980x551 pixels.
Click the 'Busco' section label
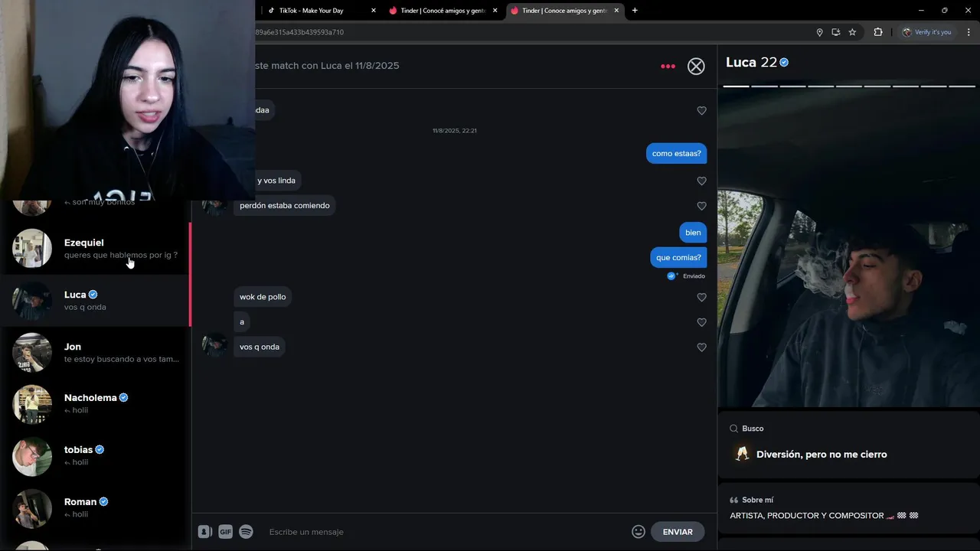coord(753,429)
